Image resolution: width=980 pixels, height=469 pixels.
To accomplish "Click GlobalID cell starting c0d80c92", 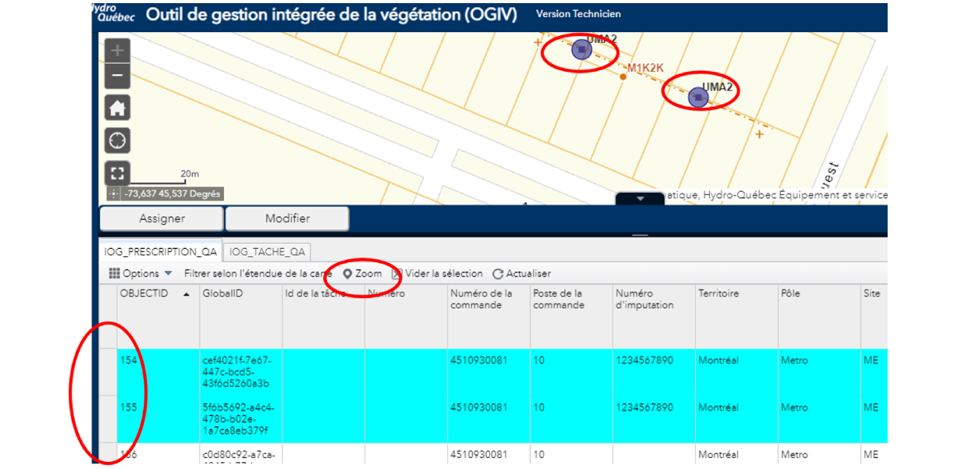I will (240, 454).
